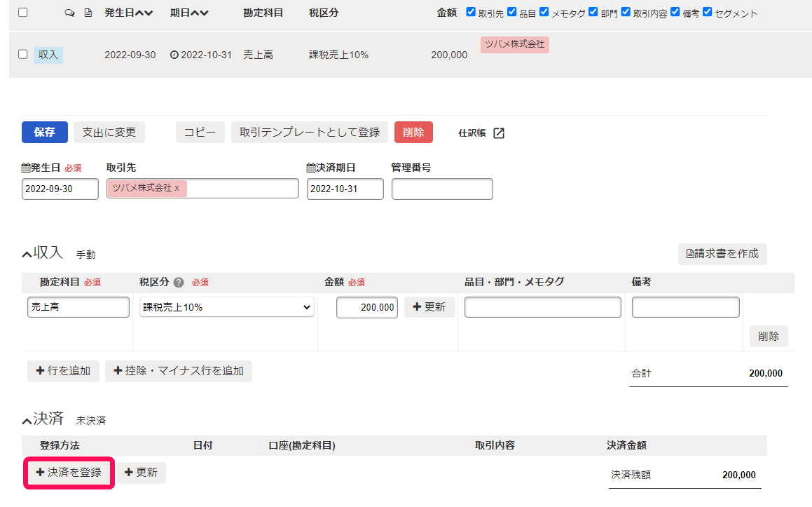The image size is (812, 507).
Task: Focus the 管理番号 input field
Action: pyautogui.click(x=442, y=189)
